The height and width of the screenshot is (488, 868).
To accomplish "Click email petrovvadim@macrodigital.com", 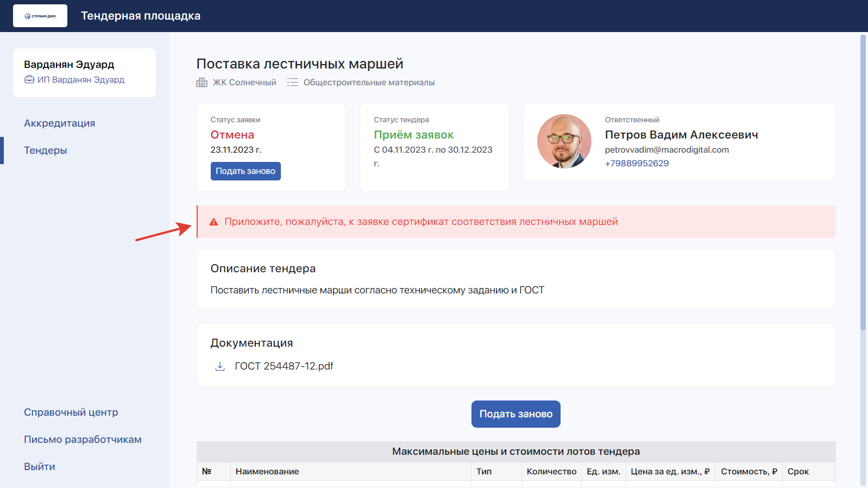I will click(x=666, y=150).
